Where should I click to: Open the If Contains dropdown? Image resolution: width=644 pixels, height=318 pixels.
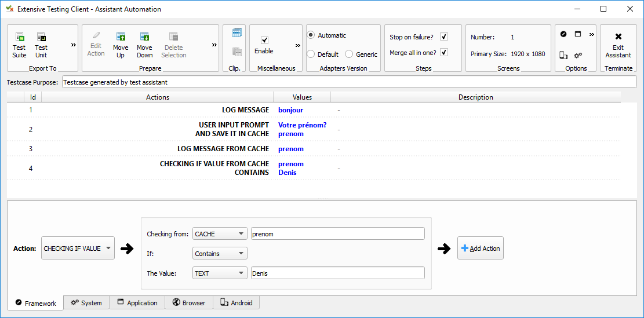(220, 254)
